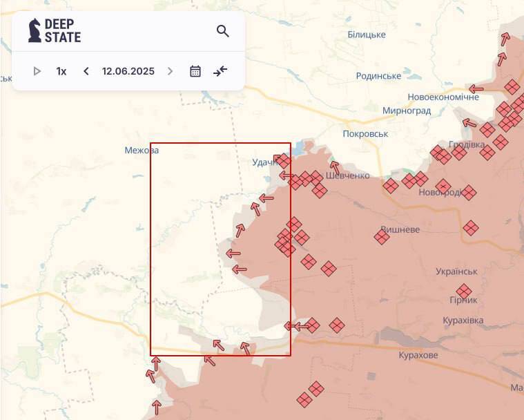Click the Межова settlement label
524x420 pixels.
click(x=142, y=151)
